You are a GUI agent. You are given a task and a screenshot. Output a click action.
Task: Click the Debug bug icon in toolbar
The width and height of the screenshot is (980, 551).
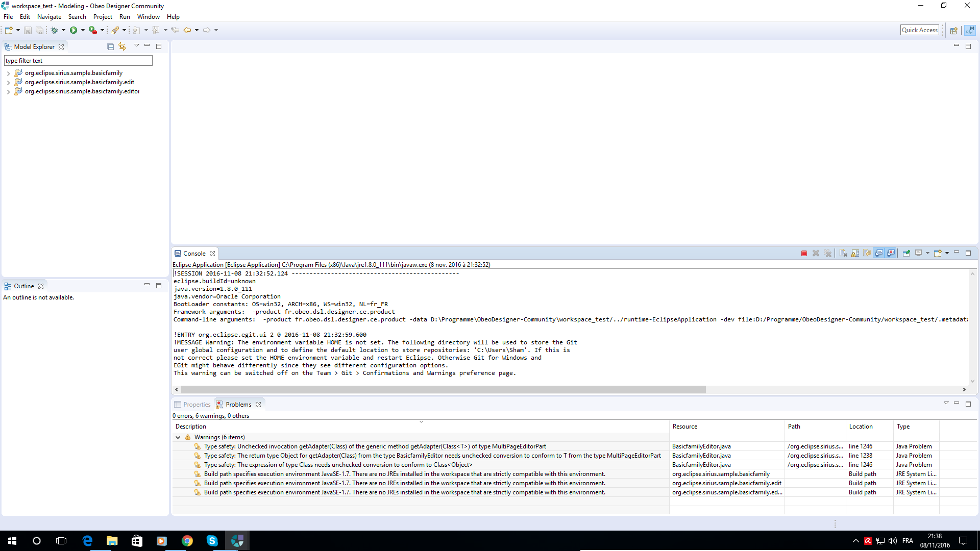pos(54,30)
